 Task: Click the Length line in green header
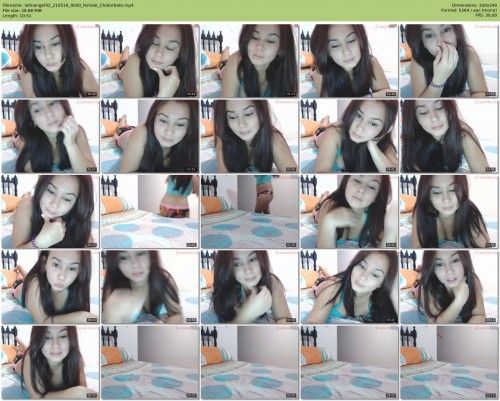point(17,15)
